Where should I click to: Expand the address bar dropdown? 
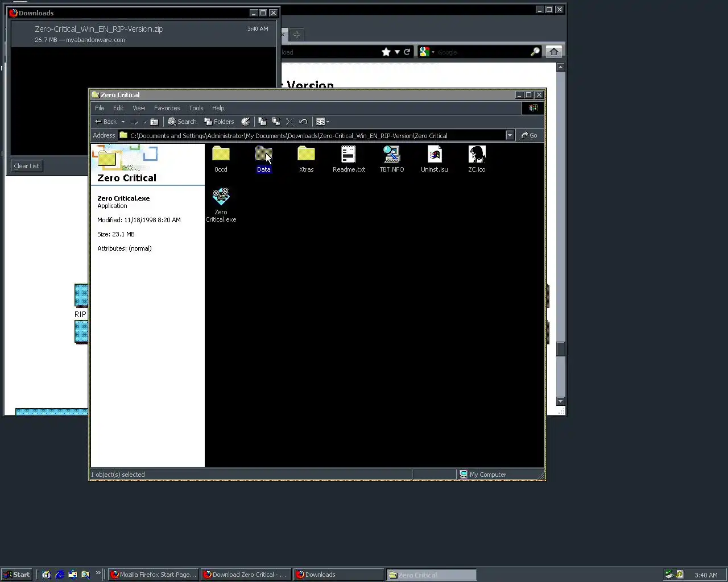[510, 135]
